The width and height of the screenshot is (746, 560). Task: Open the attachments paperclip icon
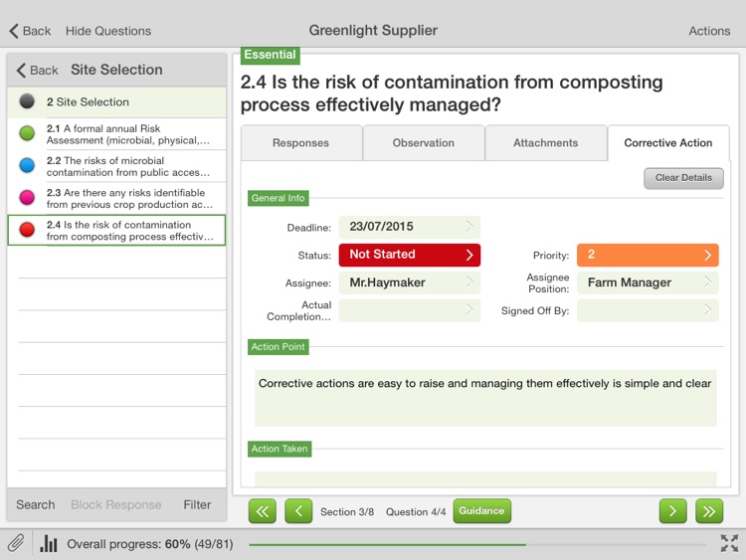click(x=16, y=543)
